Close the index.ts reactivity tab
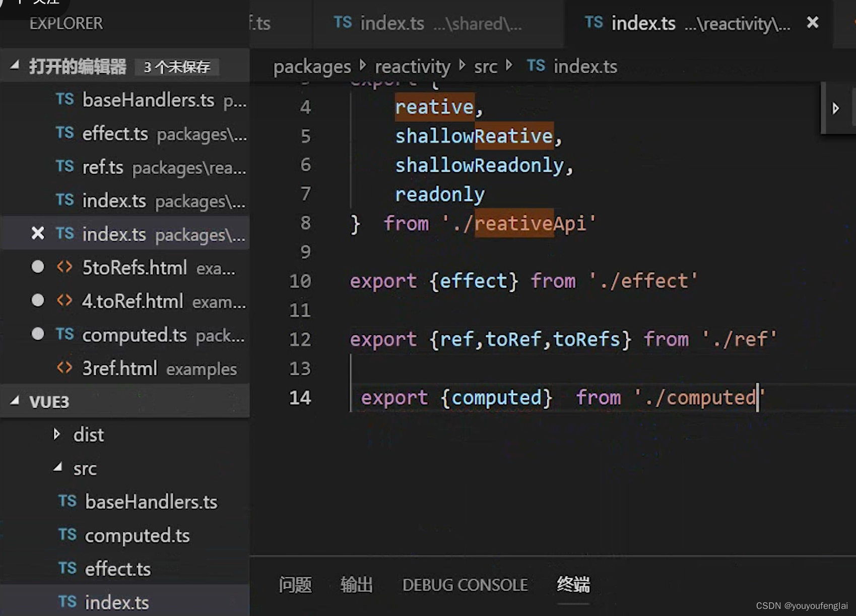This screenshot has width=856, height=616. coord(813,23)
